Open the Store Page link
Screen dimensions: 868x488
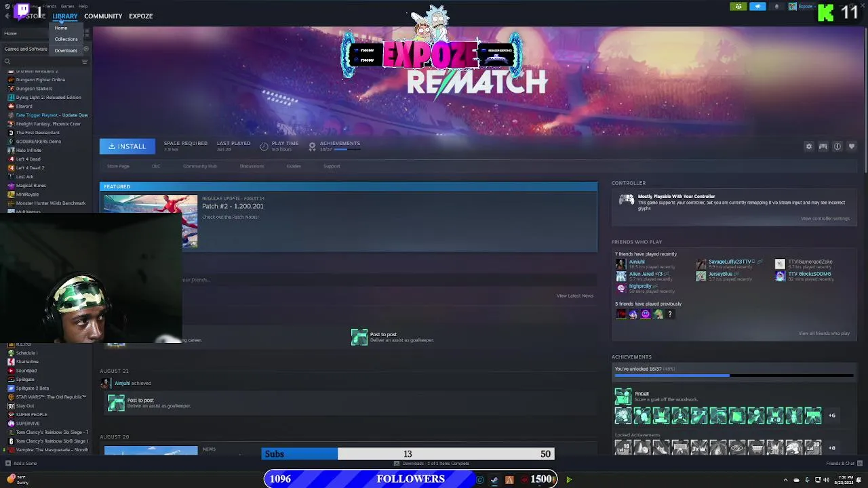tap(118, 166)
